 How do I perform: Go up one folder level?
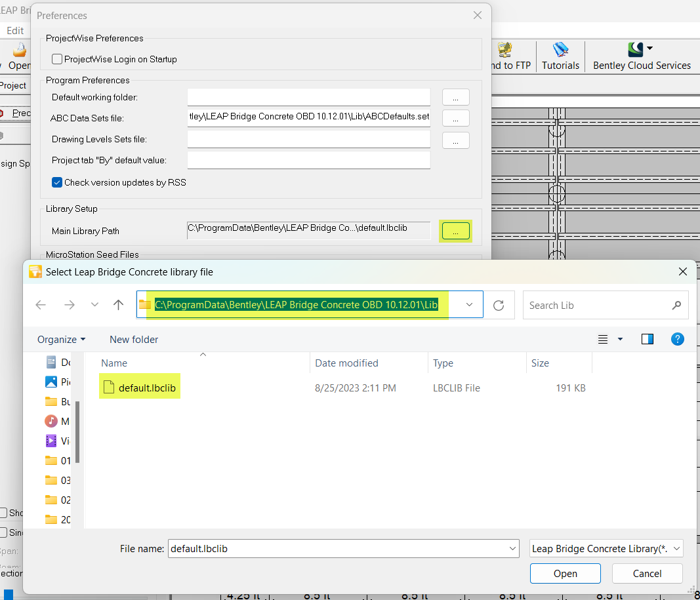[x=118, y=305]
